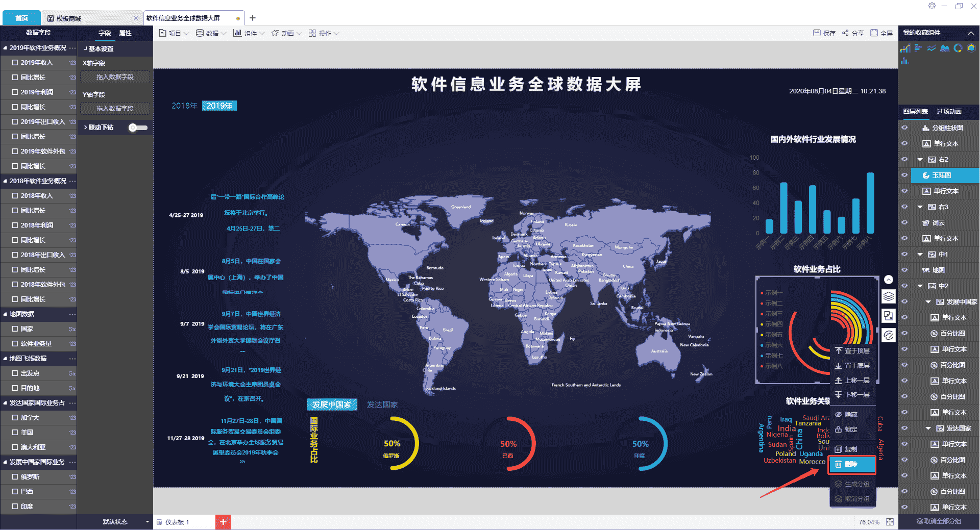
Task: Switch to the 属性 tab
Action: [125, 33]
